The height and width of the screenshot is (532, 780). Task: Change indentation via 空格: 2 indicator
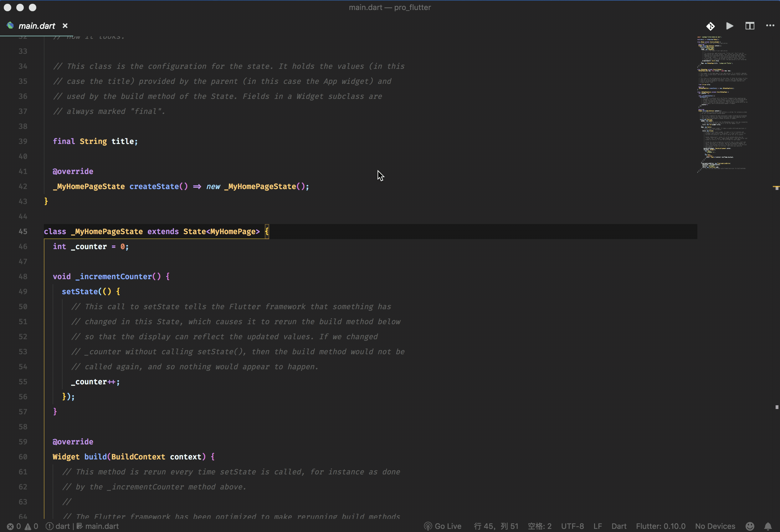(x=539, y=526)
